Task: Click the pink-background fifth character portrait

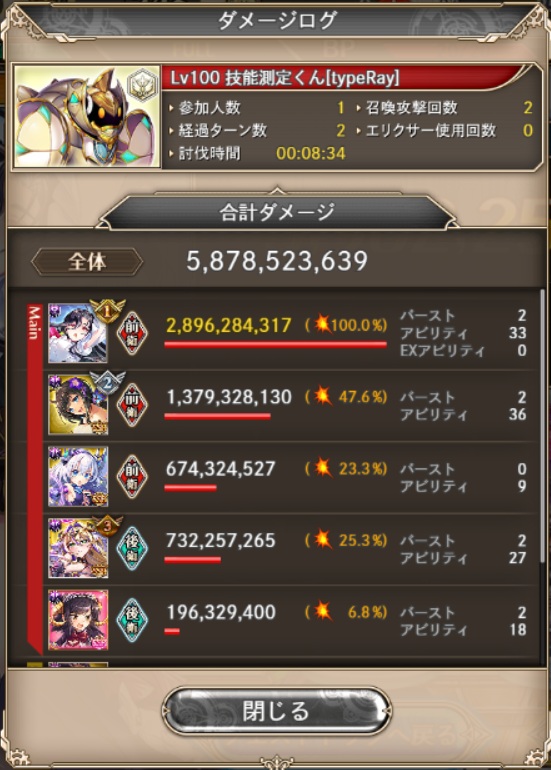Action: tap(78, 620)
